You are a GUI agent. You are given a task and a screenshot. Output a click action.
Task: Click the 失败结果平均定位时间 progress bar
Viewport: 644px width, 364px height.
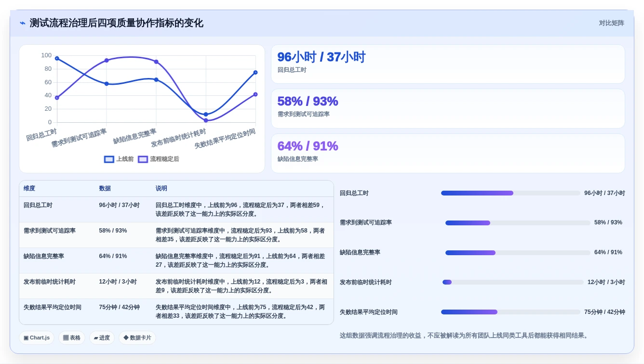point(510,312)
